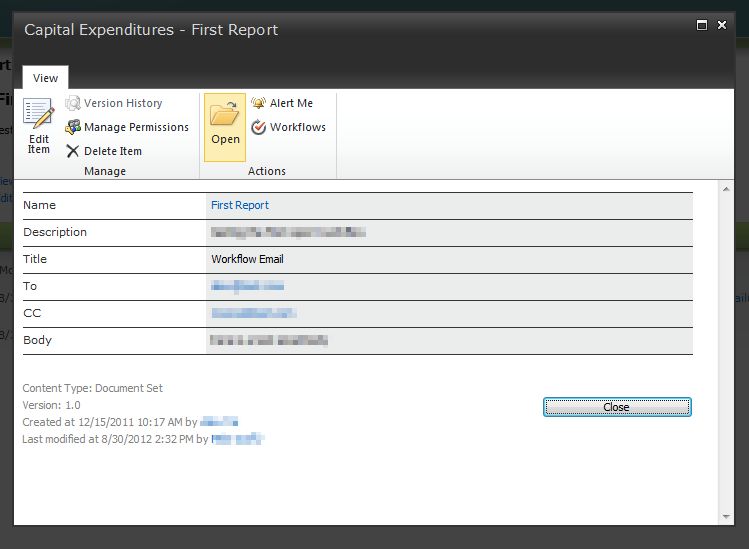The image size is (749, 549).
Task: Open the Last modified by user link
Action: coord(237,439)
